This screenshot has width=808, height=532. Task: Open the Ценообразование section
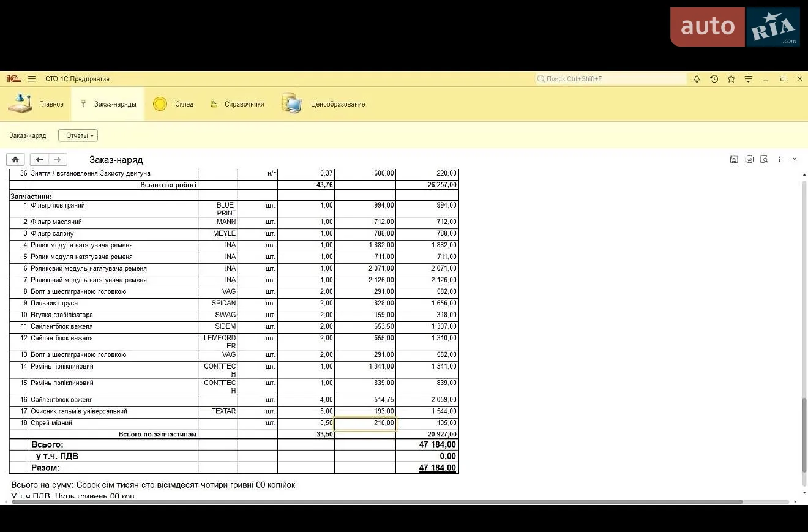(323, 104)
